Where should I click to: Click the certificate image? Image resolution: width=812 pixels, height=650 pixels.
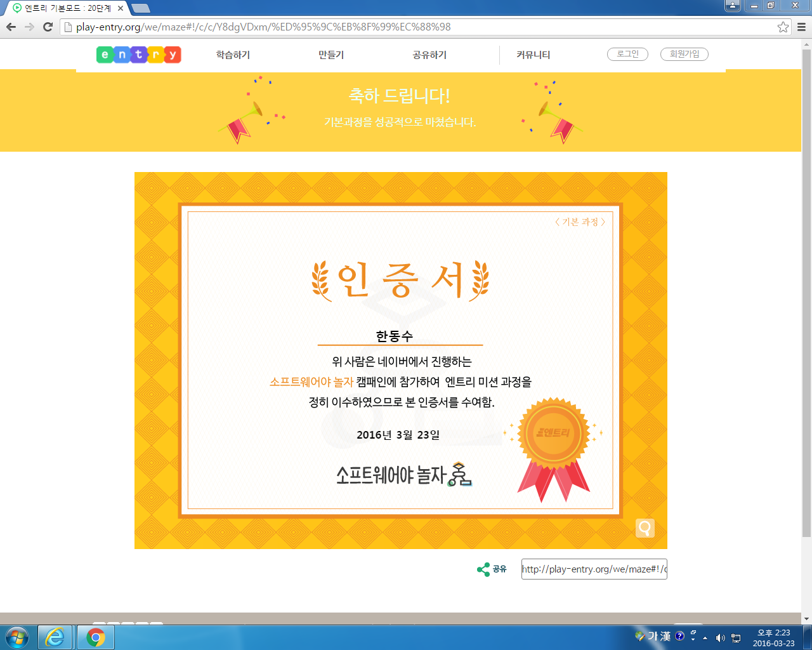coord(401,361)
